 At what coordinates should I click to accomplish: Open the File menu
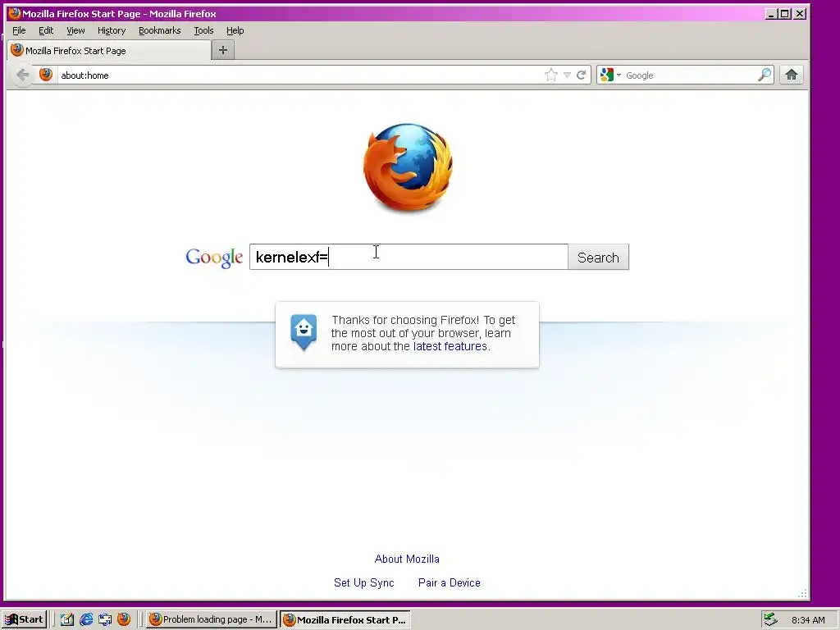pyautogui.click(x=19, y=30)
